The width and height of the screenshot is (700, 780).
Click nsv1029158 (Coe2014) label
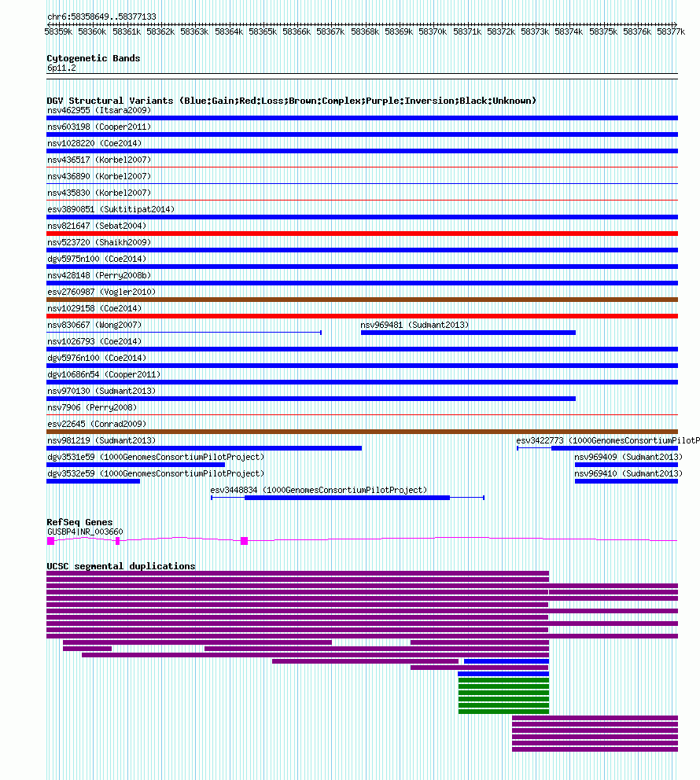point(94,308)
